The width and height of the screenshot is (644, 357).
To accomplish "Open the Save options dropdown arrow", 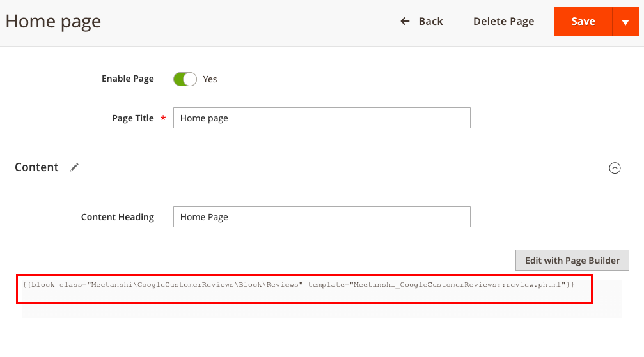I will tap(625, 21).
